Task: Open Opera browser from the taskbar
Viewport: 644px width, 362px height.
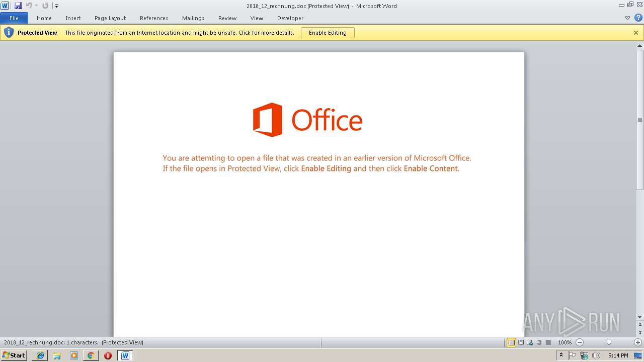Action: (108, 355)
